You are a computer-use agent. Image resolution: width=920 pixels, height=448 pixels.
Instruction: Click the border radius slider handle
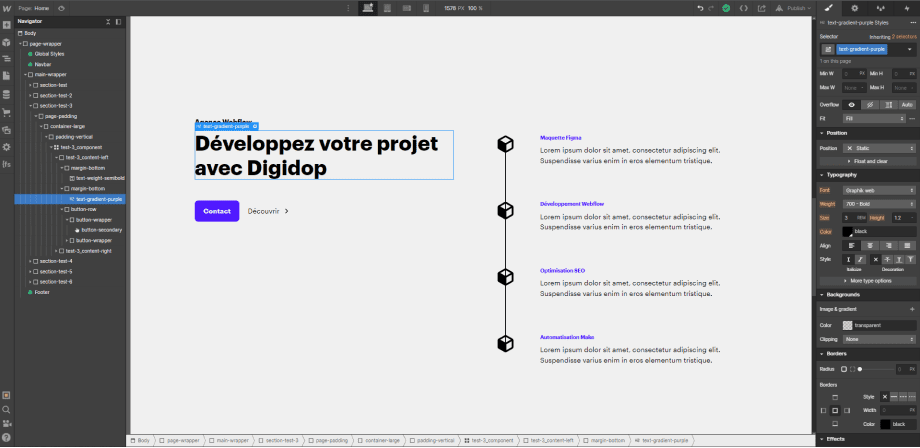point(860,369)
